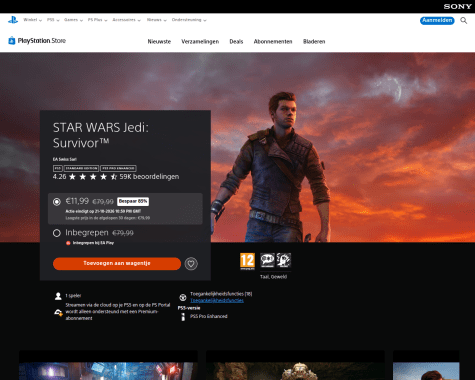Image resolution: width=475 pixels, height=380 pixels.
Task: Click the STAR WARS Jedi: Survivor title
Action: [101, 135]
